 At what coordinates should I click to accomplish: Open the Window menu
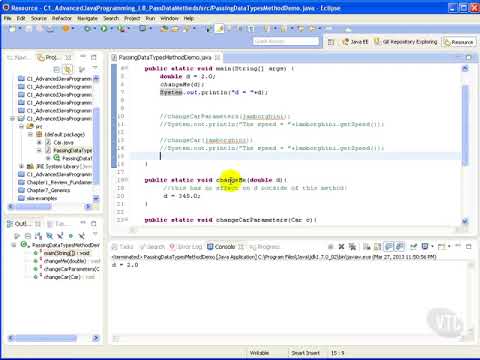169,18
